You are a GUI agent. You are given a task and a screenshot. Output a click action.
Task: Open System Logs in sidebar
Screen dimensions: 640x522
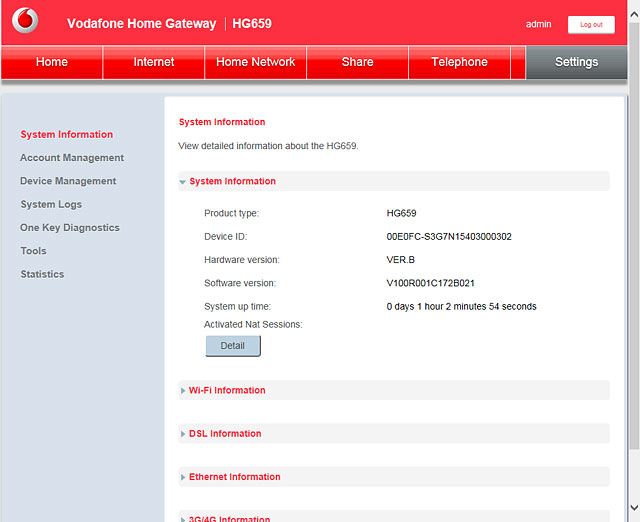51,204
